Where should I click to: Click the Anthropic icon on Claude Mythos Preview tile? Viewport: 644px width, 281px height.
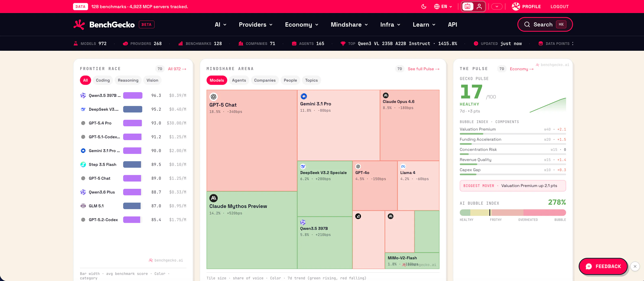[x=213, y=198]
